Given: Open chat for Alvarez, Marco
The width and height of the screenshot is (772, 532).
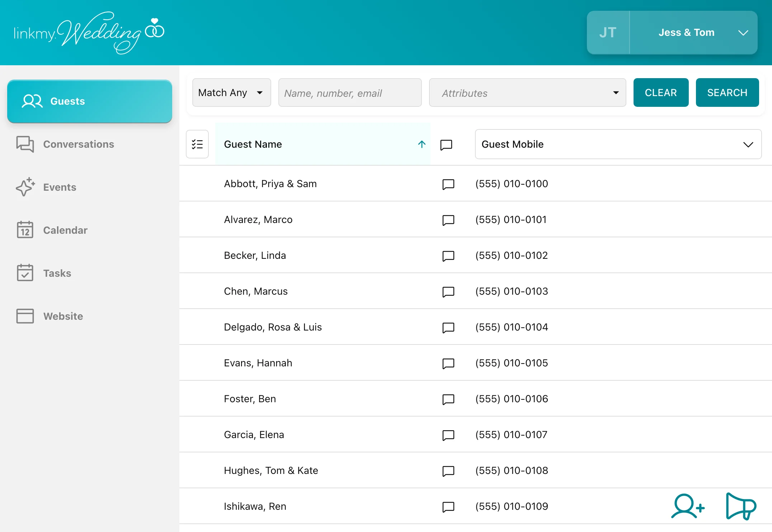Looking at the screenshot, I should [x=448, y=220].
